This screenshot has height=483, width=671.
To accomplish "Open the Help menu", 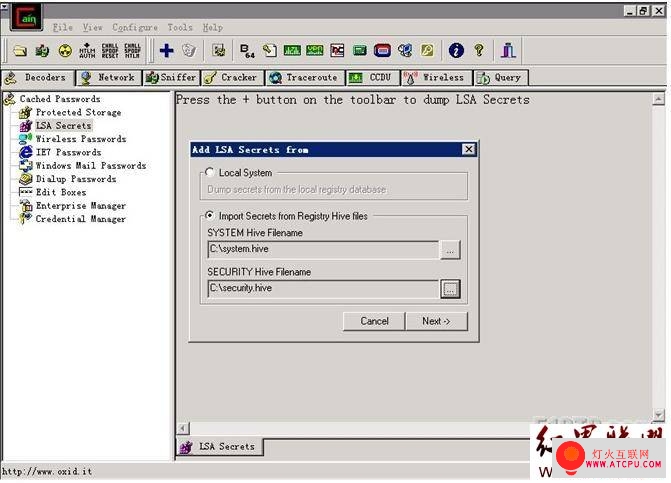I will [213, 28].
